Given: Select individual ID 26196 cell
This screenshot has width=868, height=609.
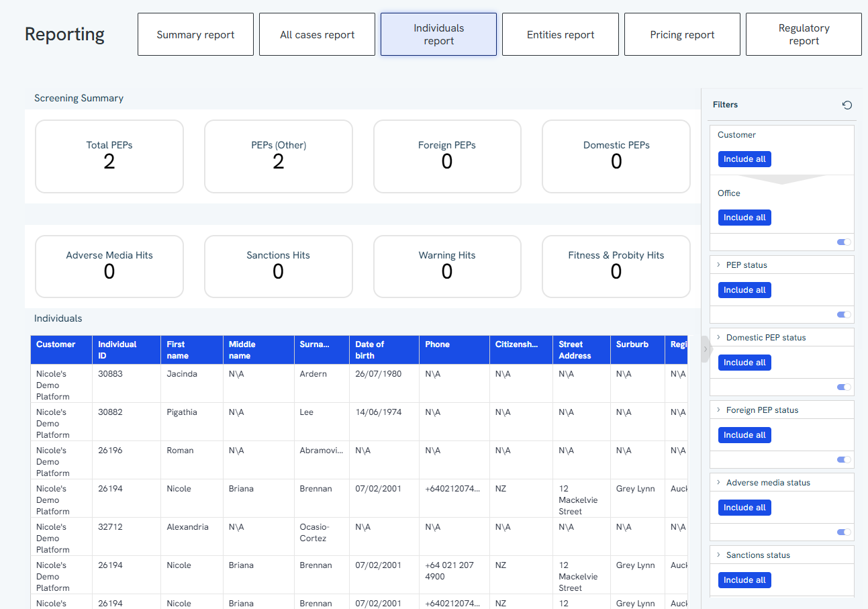Looking at the screenshot, I should 127,460.
